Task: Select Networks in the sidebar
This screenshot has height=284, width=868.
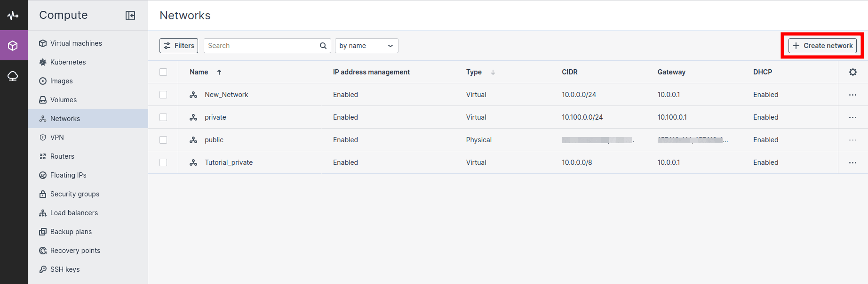Action: click(88, 119)
